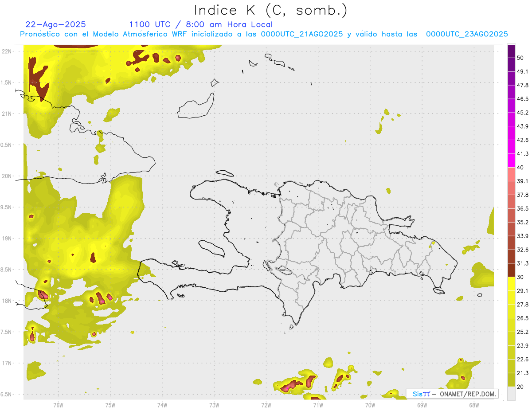Click the '76W' longitude label
532x411 pixels.
(58, 405)
